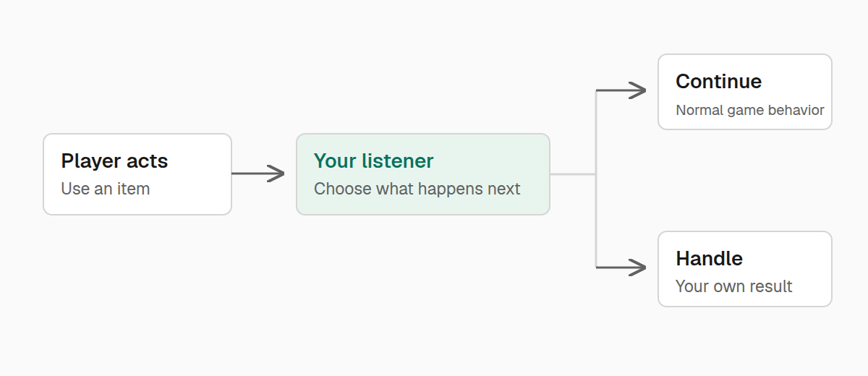Click the "Choose what happens next" caption
The height and width of the screenshot is (376, 868).
(x=417, y=189)
